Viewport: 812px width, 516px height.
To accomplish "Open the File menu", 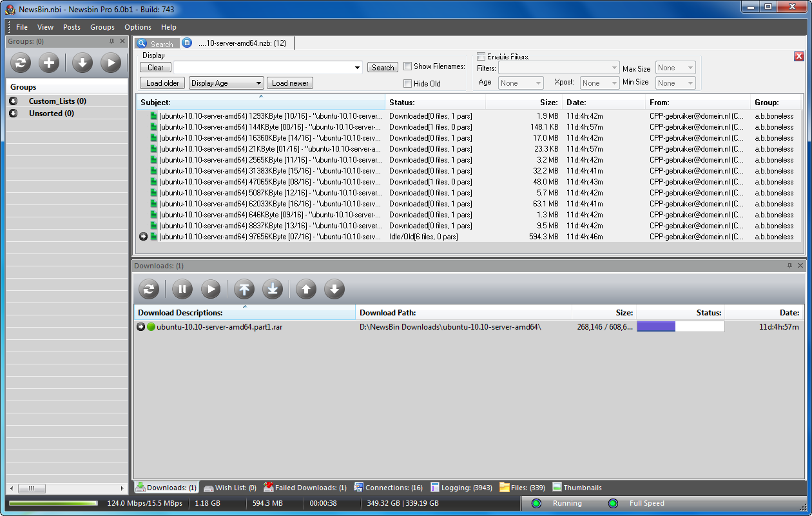I will click(x=22, y=27).
